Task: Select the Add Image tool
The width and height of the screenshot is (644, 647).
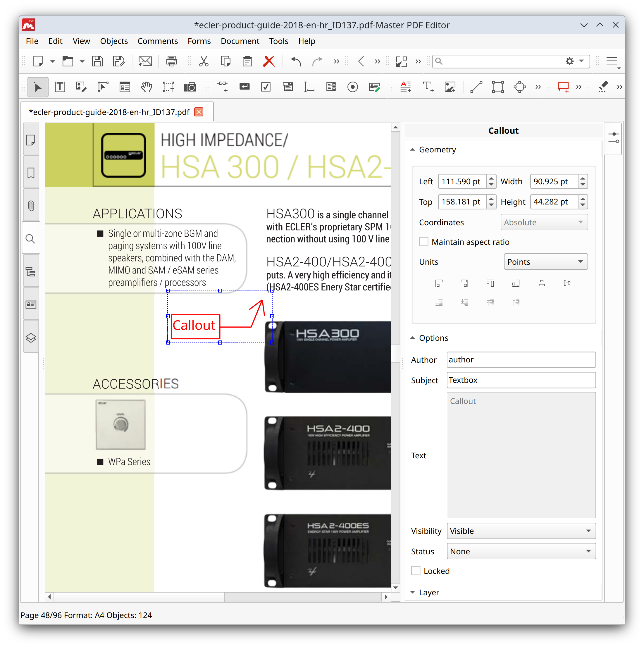Action: (x=450, y=87)
